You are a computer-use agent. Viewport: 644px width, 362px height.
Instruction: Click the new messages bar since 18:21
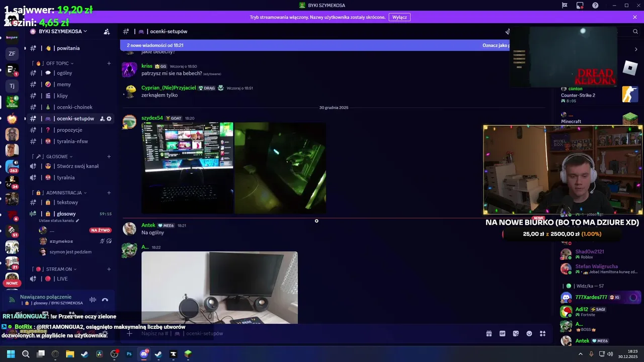[x=314, y=45]
